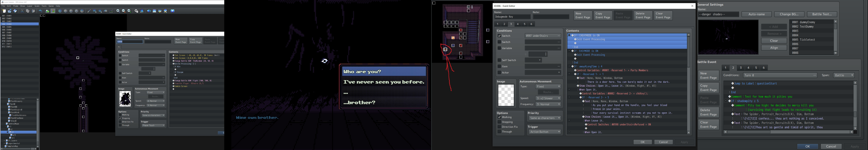This screenshot has width=868, height=150.
Task: Enable the Item condition in ID:006 editor
Action: point(499,66)
